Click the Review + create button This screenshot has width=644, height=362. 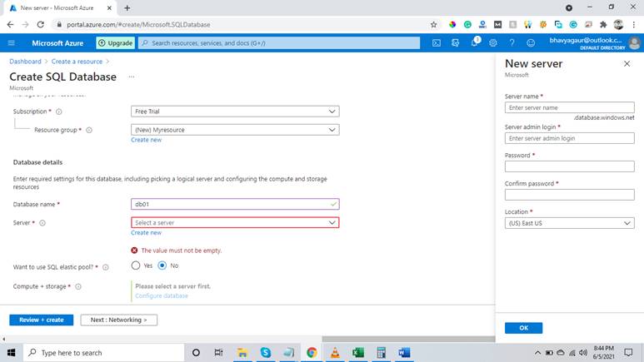[x=41, y=320]
